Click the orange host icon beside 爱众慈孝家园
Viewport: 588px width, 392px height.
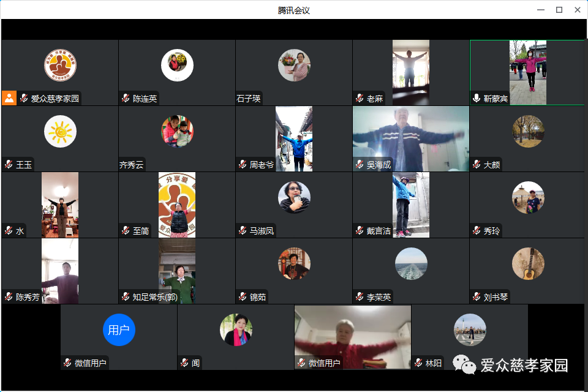click(x=9, y=98)
